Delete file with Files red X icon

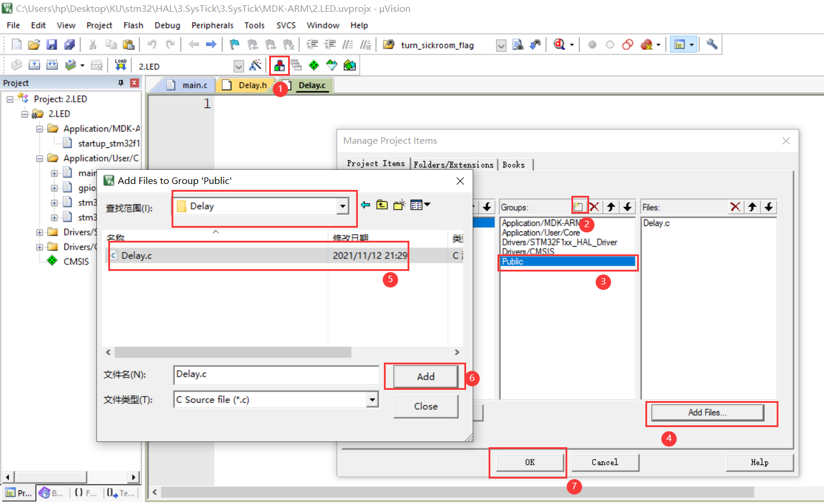tap(735, 206)
